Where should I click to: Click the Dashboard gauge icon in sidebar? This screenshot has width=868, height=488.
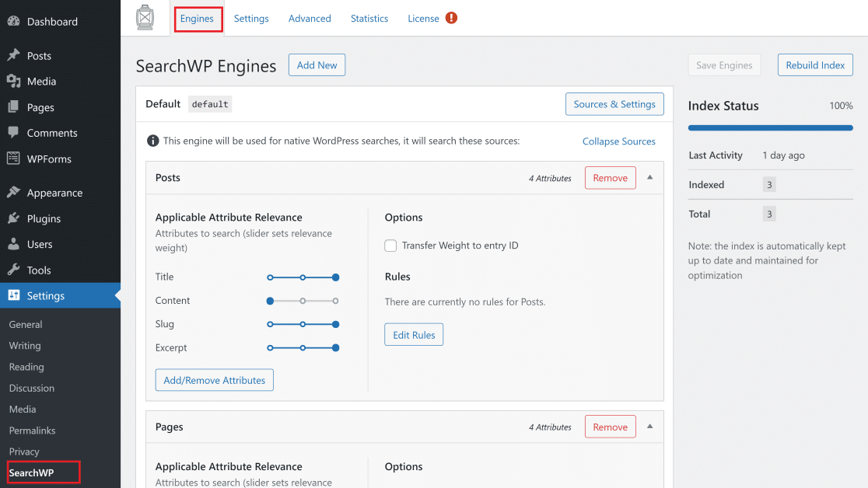[x=14, y=22]
